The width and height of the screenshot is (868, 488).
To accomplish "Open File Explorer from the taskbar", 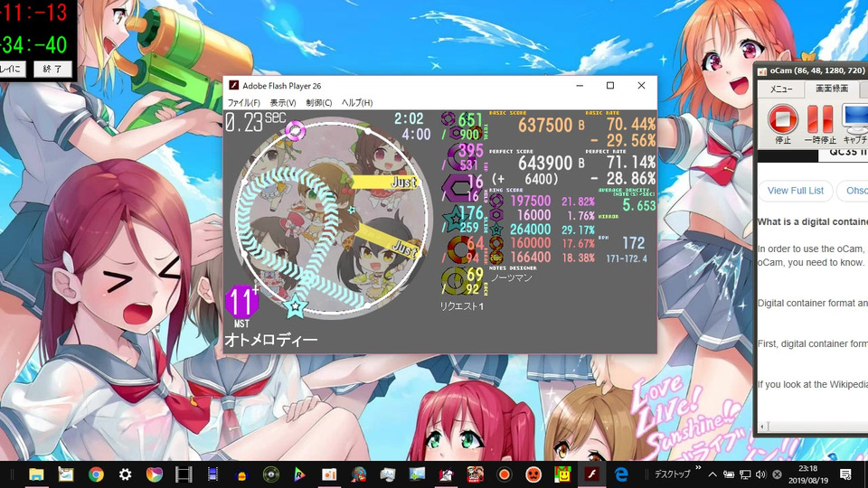I will tap(36, 474).
